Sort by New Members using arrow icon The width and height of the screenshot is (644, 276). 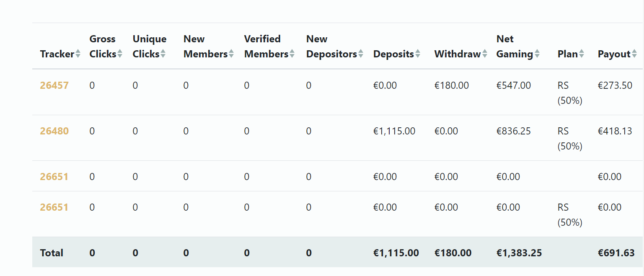pyautogui.click(x=231, y=54)
